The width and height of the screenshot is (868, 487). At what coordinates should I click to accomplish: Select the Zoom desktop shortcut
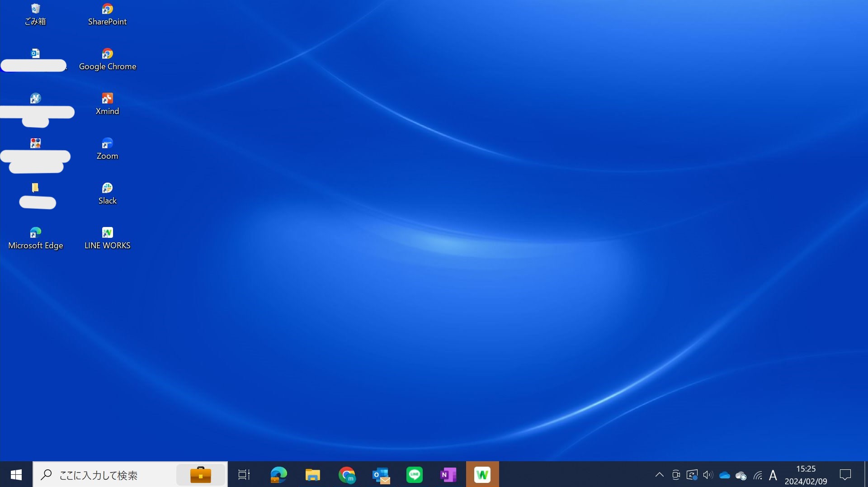point(107,149)
